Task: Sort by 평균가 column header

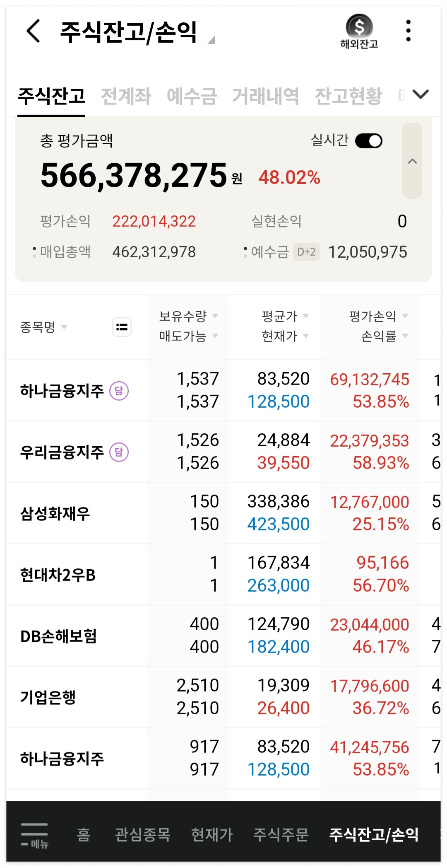Action: [x=285, y=316]
